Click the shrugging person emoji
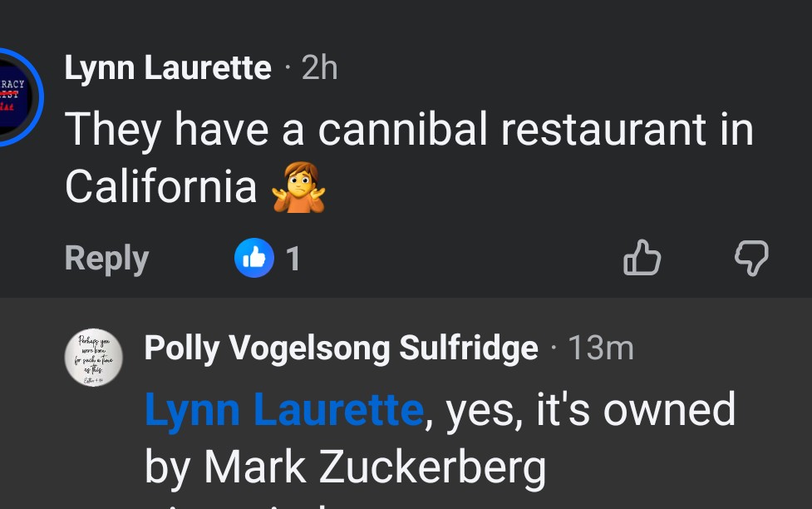 click(x=298, y=187)
